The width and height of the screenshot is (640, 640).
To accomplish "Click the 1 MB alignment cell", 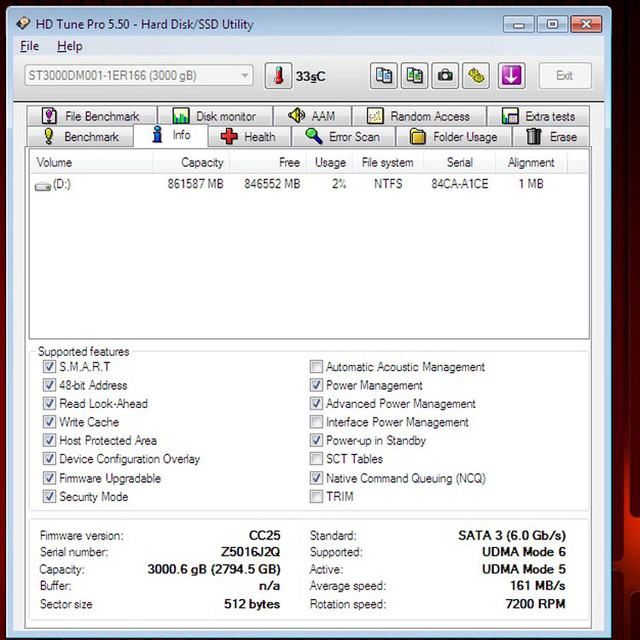I will point(531,184).
